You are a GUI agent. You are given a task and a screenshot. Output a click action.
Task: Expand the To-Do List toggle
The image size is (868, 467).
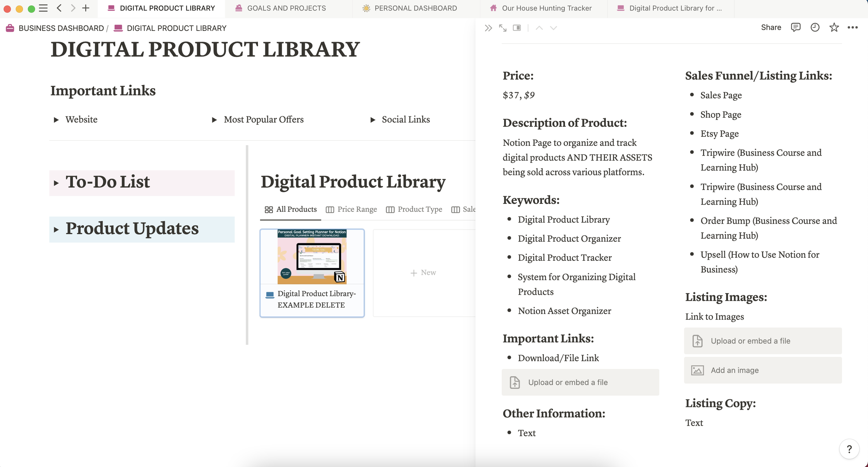57,182
